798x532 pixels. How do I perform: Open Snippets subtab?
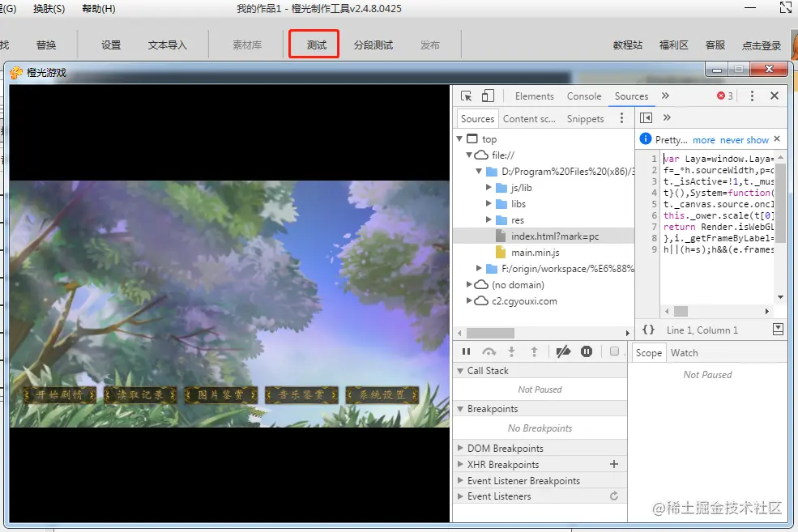[585, 118]
